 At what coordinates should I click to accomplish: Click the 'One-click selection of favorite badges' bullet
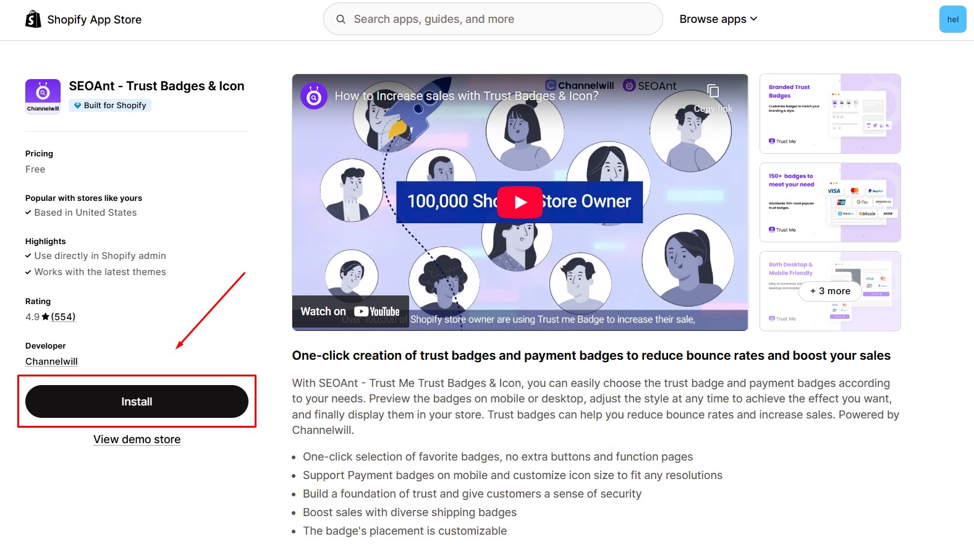pyautogui.click(x=498, y=457)
